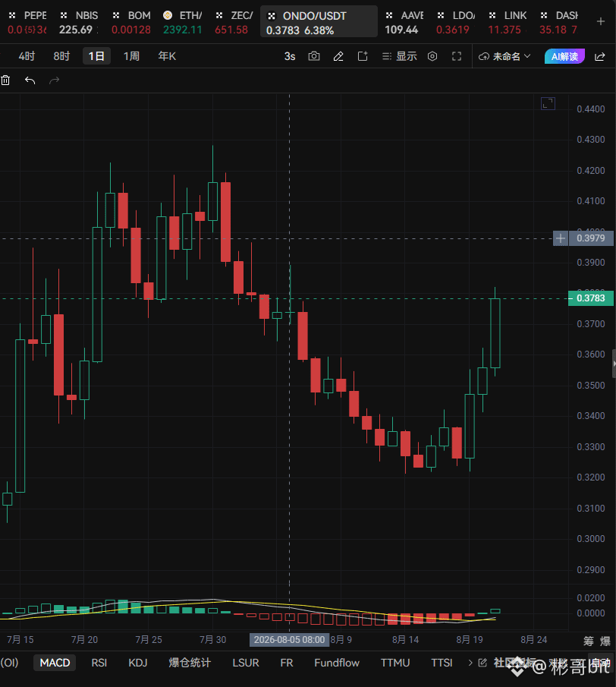616x687 pixels.
Task: Expand chart pane with corner icon
Action: (548, 103)
